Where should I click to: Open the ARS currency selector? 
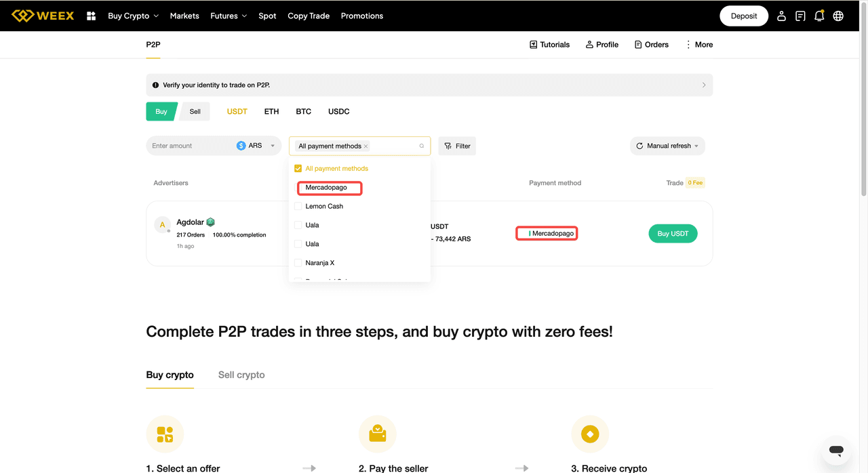point(257,146)
